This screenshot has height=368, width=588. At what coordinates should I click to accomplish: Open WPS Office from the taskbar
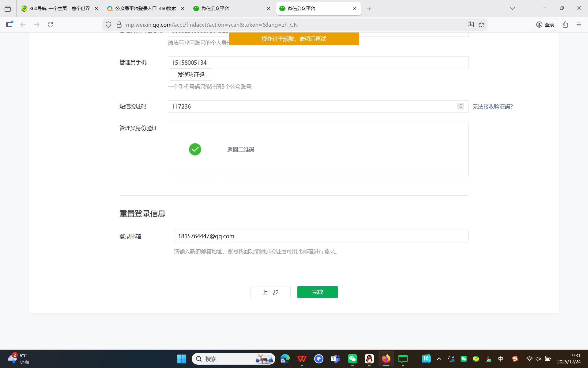click(302, 359)
